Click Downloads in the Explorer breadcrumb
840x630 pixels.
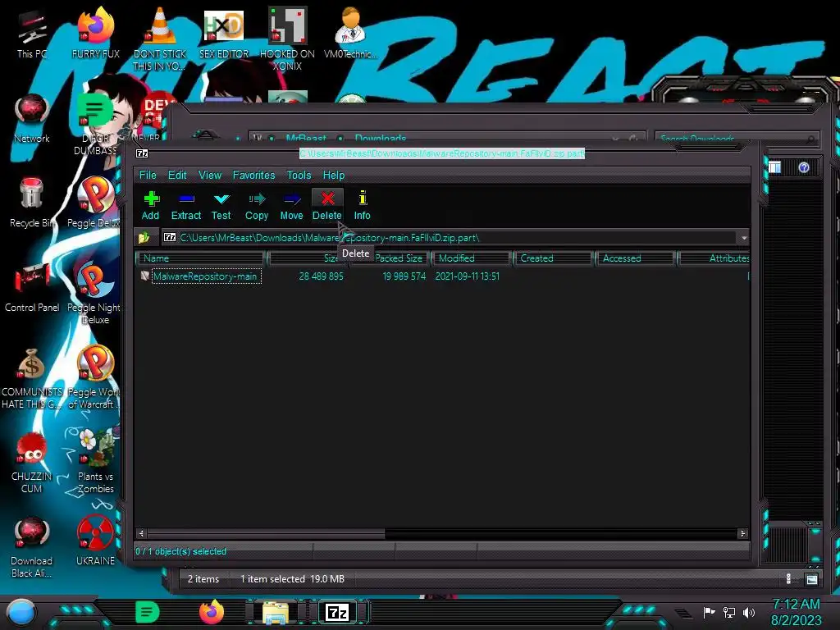click(381, 139)
